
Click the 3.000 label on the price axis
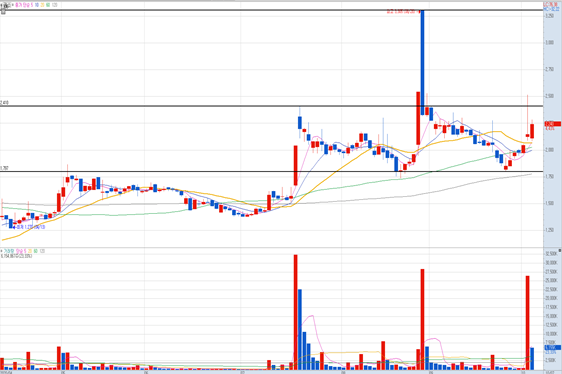(549, 43)
